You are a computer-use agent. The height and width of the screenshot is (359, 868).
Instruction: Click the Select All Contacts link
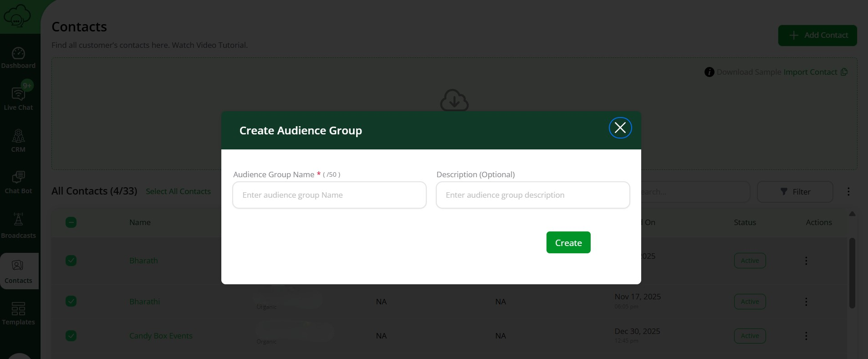178,191
